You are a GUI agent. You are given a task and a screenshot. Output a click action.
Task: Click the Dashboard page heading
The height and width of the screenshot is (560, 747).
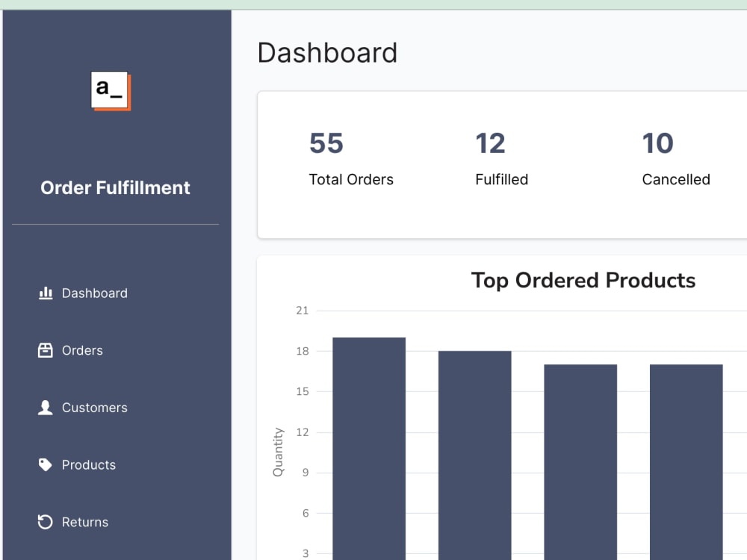[327, 52]
